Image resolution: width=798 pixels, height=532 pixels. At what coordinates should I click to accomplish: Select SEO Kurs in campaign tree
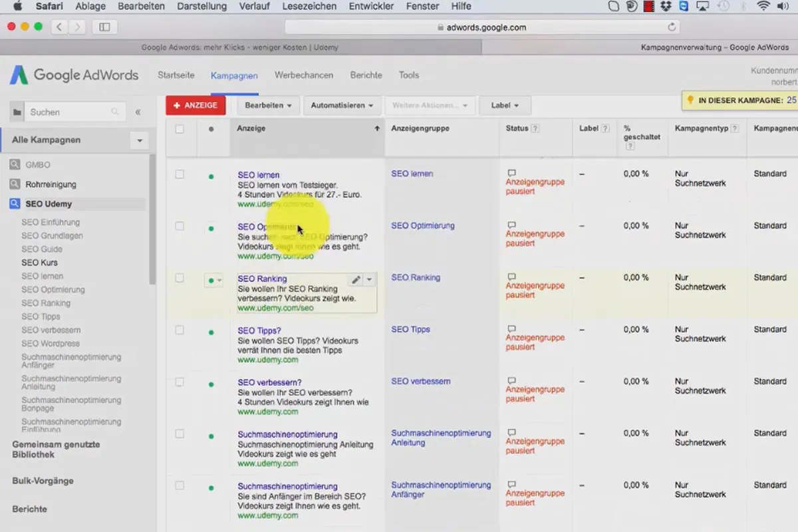click(x=40, y=263)
